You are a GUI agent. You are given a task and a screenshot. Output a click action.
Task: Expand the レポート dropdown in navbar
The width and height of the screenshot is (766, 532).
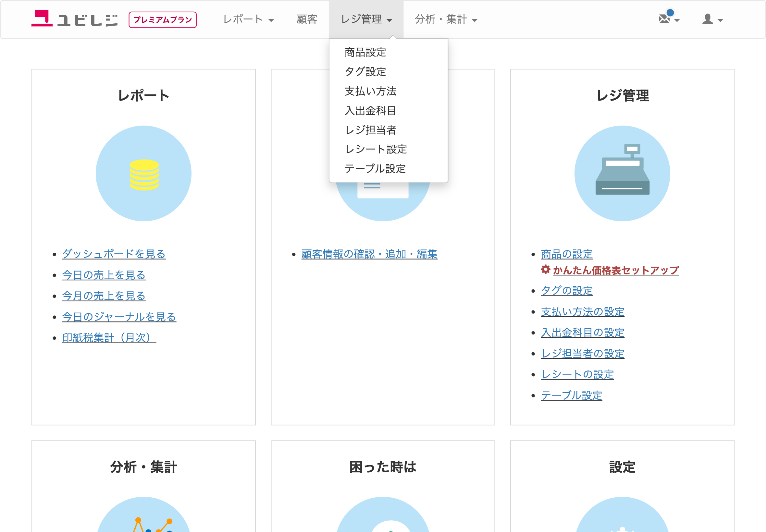(248, 19)
